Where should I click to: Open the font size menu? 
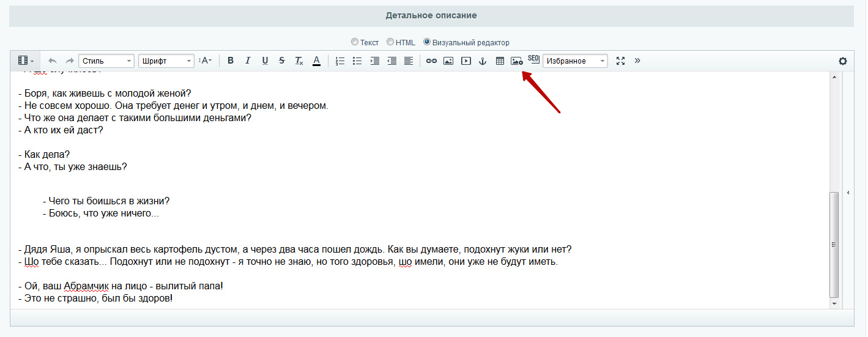point(205,61)
